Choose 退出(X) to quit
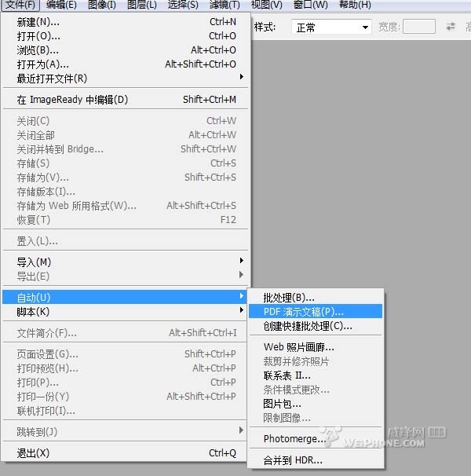471x476 pixels. point(125,453)
